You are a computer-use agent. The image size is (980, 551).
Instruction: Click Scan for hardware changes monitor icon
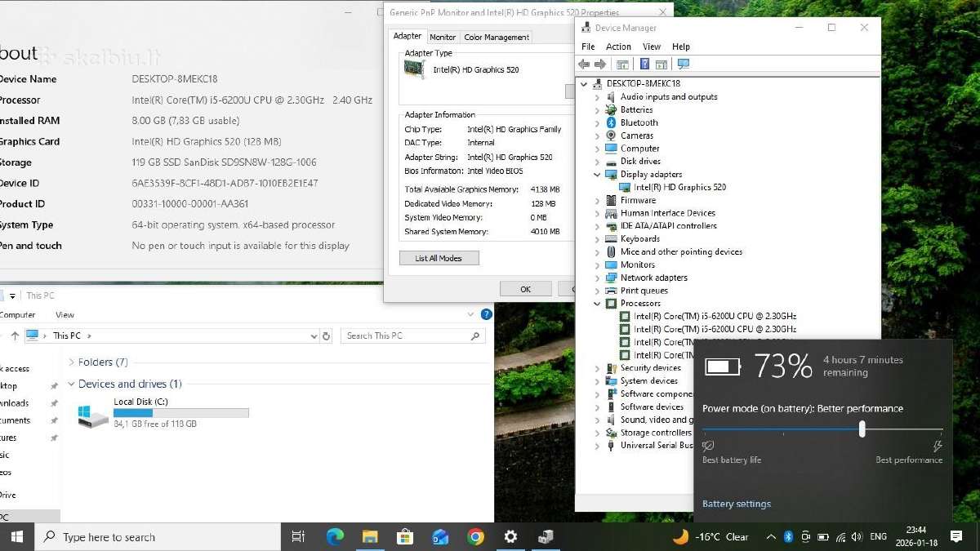click(684, 64)
